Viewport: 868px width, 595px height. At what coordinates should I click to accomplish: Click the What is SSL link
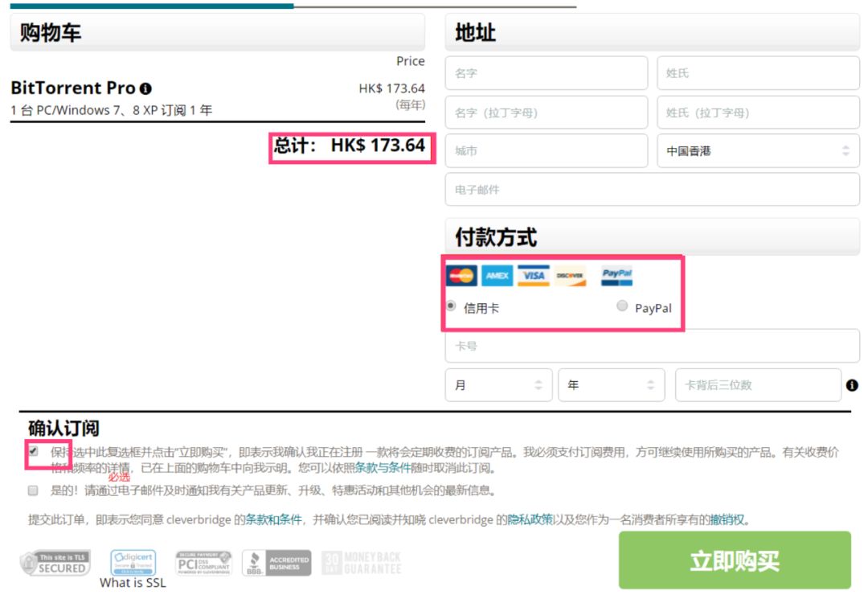tap(133, 583)
